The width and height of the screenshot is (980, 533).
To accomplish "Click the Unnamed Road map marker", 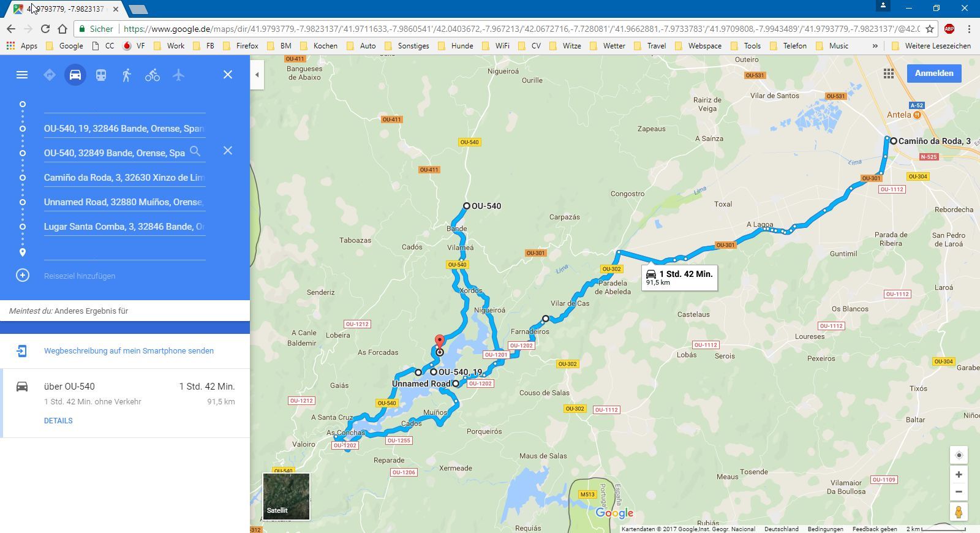I will pyautogui.click(x=456, y=384).
